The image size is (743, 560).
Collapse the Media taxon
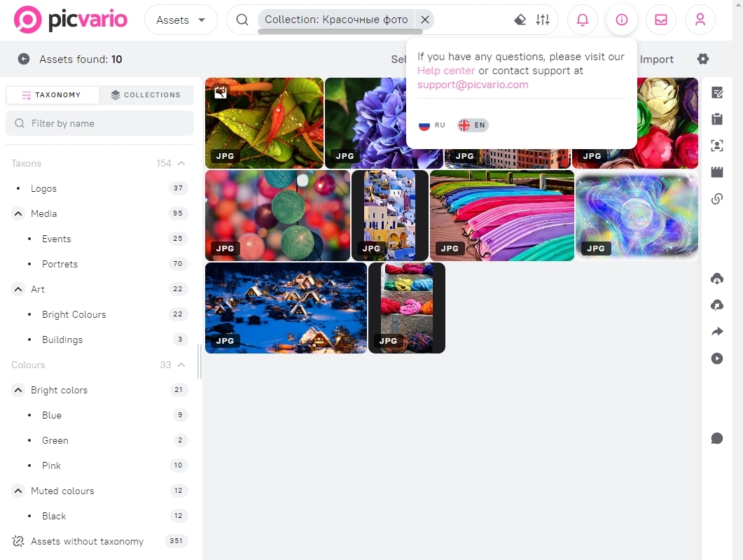18,213
